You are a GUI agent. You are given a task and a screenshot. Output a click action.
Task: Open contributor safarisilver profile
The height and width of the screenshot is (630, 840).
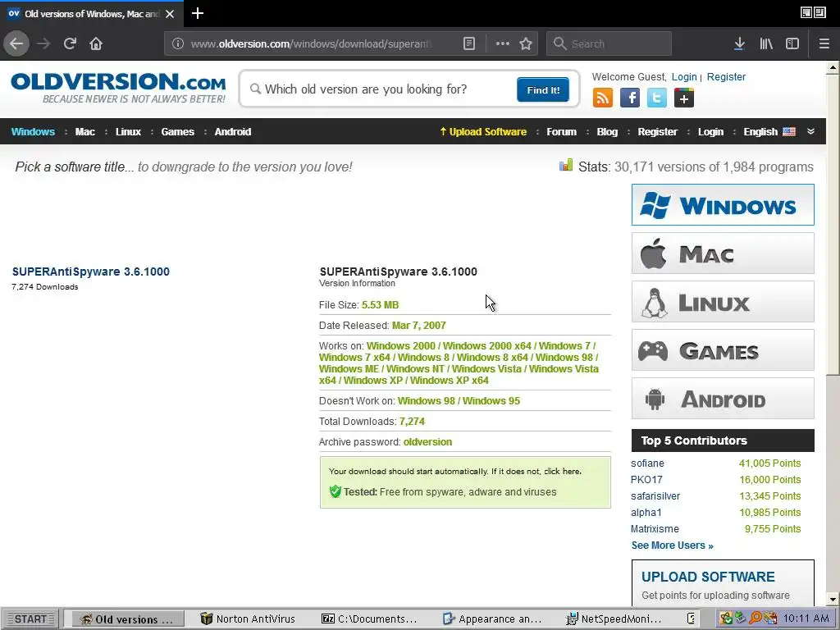(655, 496)
